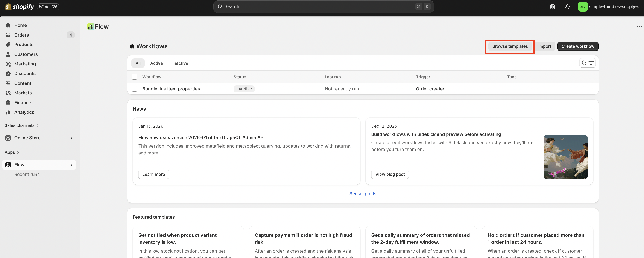This screenshot has height=258, width=644.
Task: Click the Create workflow button
Action: [x=577, y=46]
